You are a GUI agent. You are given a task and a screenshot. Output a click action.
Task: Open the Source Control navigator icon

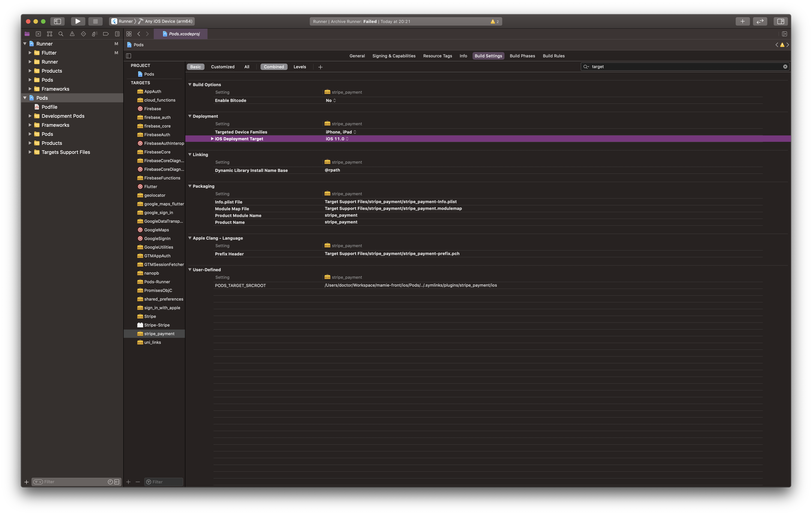38,34
